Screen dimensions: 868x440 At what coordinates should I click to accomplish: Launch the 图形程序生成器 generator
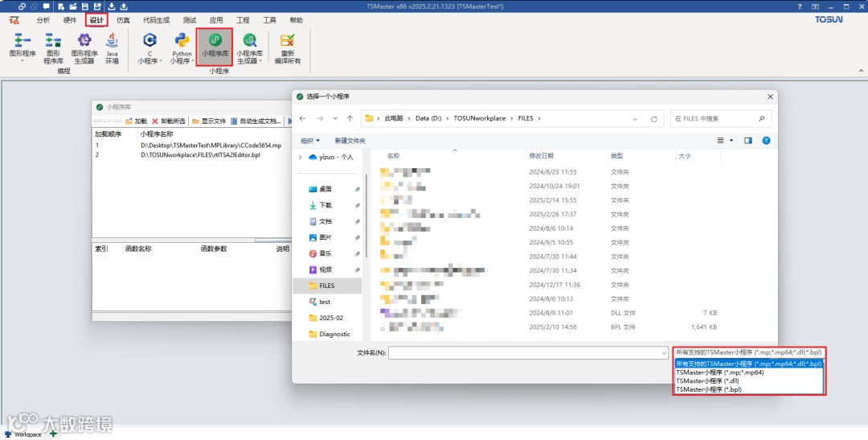click(84, 47)
